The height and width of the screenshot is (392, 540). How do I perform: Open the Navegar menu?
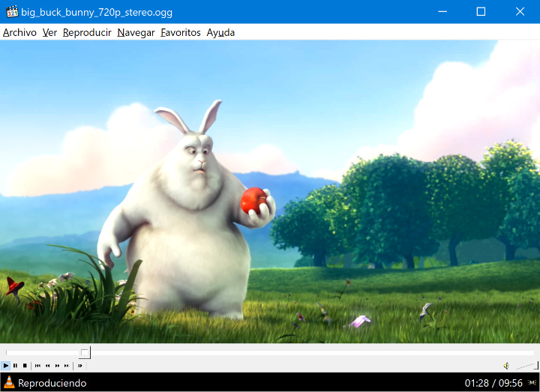pyautogui.click(x=136, y=33)
